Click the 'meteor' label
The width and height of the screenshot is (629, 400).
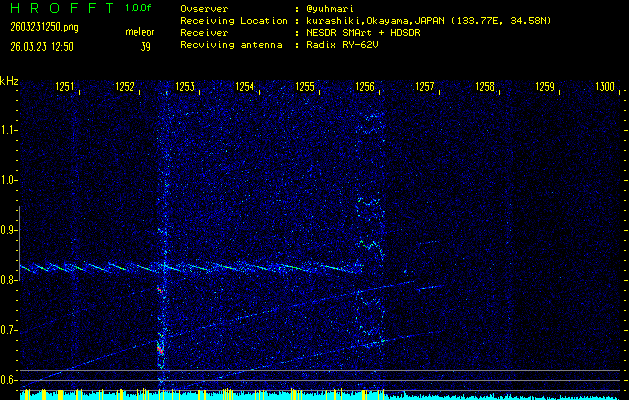[x=140, y=32]
